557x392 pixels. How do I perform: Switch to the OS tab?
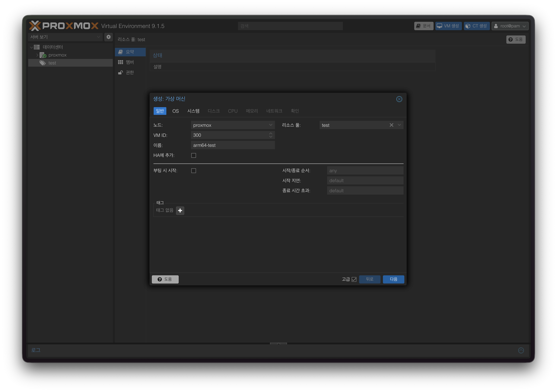click(175, 111)
